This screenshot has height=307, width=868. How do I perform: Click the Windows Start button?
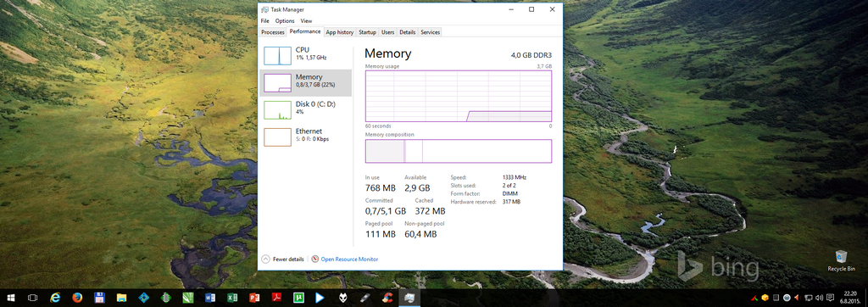click(10, 299)
